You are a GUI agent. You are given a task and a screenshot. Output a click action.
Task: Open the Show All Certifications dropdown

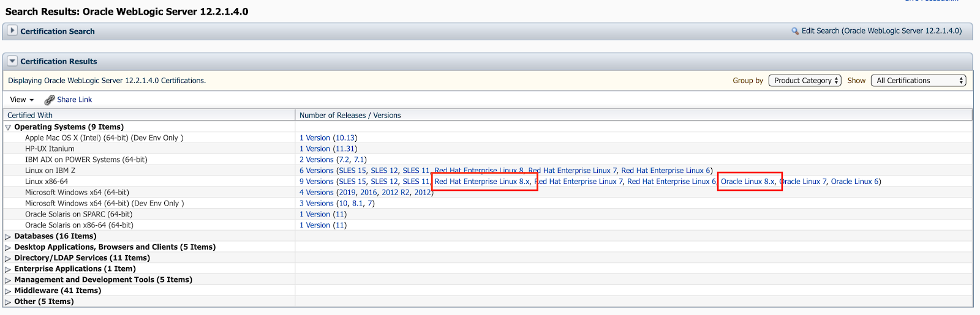pyautogui.click(x=919, y=81)
